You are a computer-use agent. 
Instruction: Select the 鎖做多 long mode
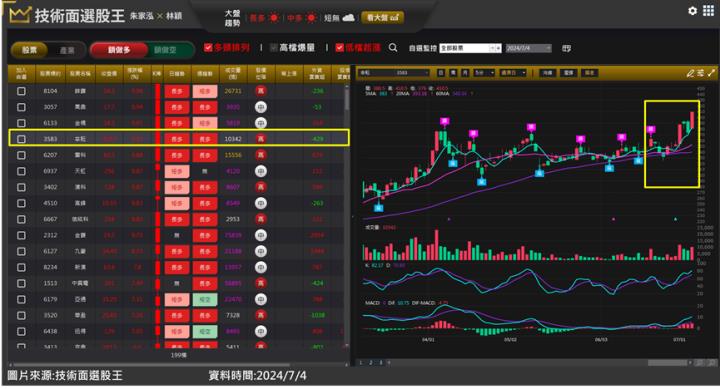(x=119, y=50)
